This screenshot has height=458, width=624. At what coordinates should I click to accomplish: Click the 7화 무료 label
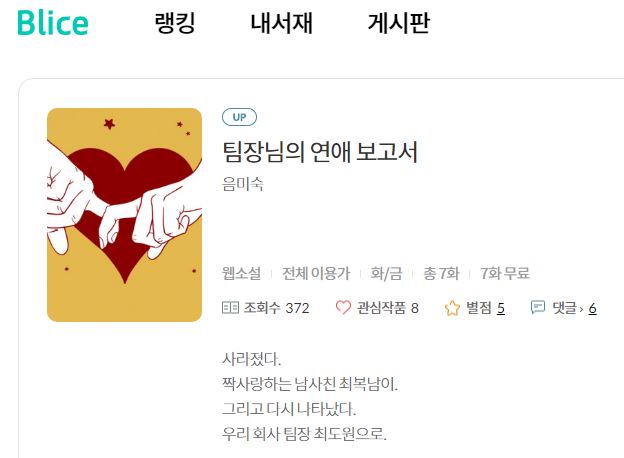(x=505, y=273)
